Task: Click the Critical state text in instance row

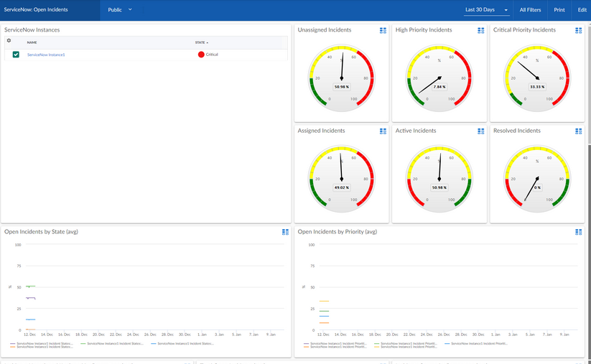Action: click(212, 55)
